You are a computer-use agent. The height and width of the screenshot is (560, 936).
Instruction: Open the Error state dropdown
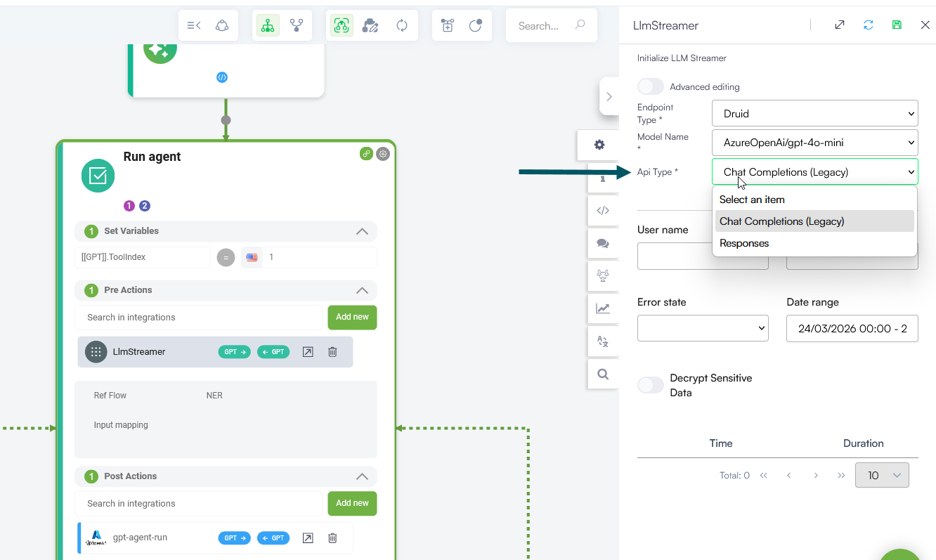703,328
